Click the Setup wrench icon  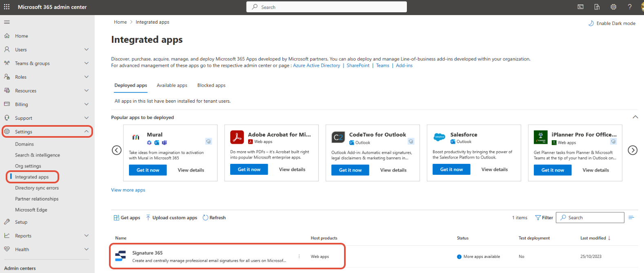coord(7,222)
